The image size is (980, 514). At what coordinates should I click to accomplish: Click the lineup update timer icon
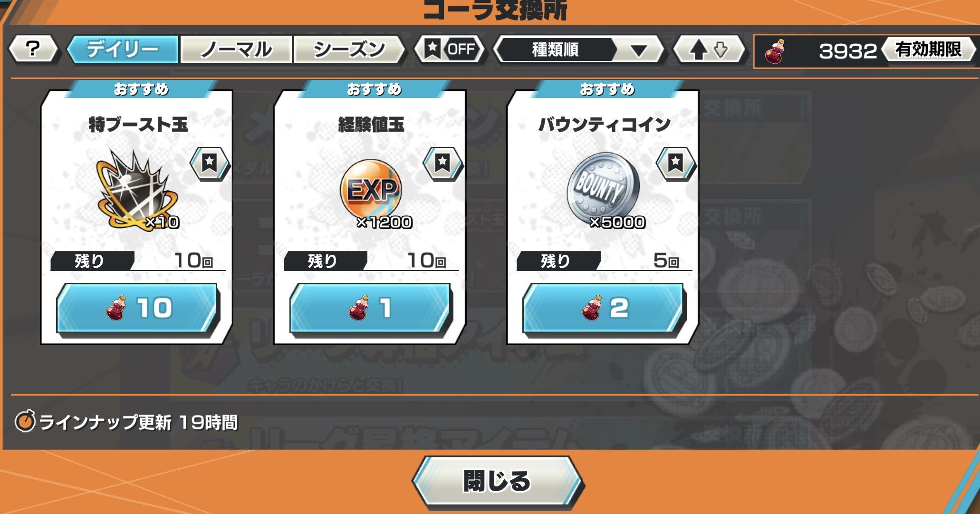(25, 421)
